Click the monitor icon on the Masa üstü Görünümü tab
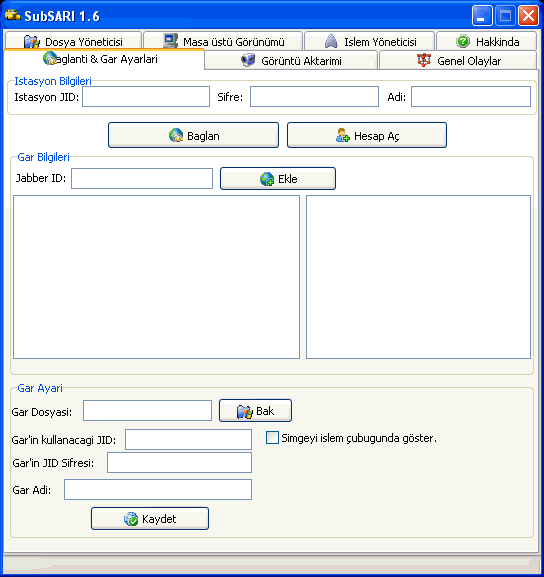 [x=170, y=41]
